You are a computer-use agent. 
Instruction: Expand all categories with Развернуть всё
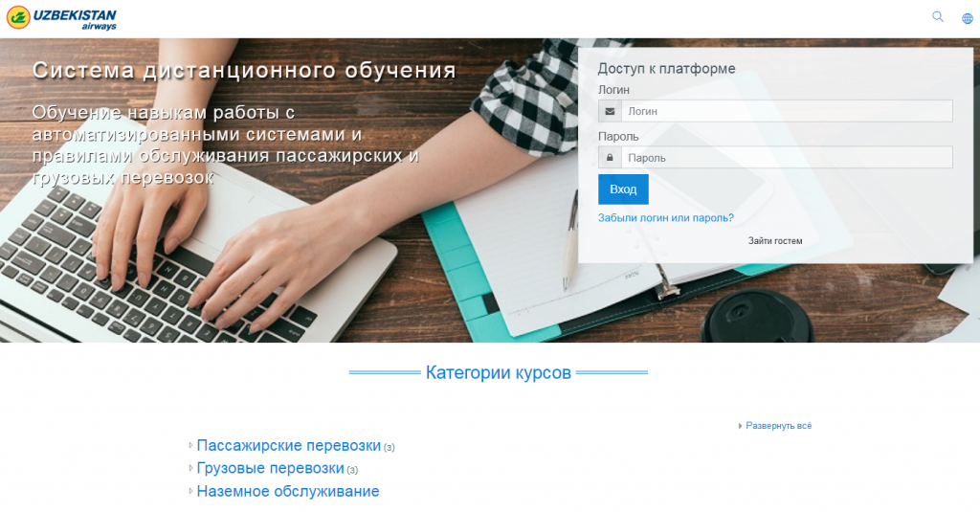(x=779, y=426)
